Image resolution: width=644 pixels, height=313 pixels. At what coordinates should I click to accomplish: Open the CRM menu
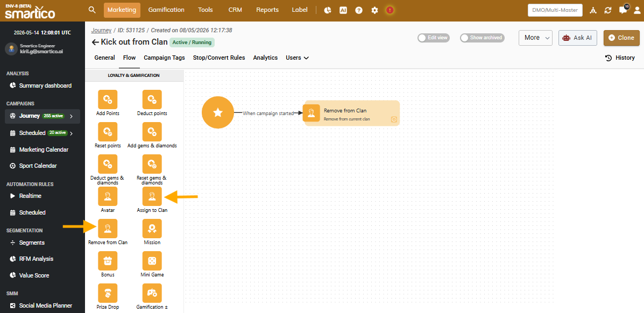(x=235, y=10)
